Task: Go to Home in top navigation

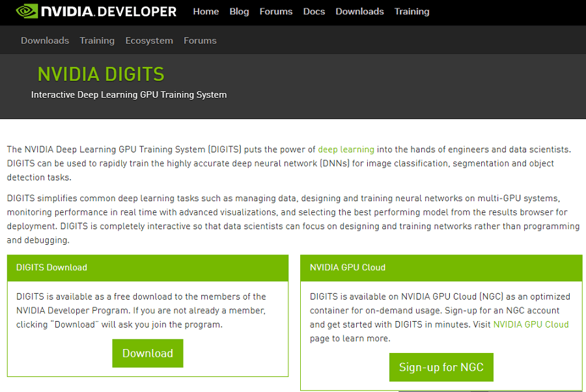Action: click(206, 12)
